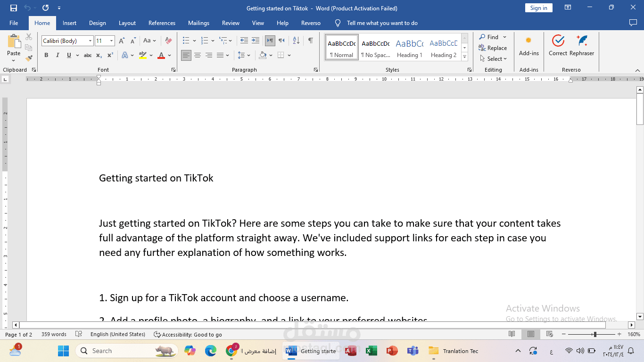
Task: Switch to the Layout tab
Action: [127, 23]
